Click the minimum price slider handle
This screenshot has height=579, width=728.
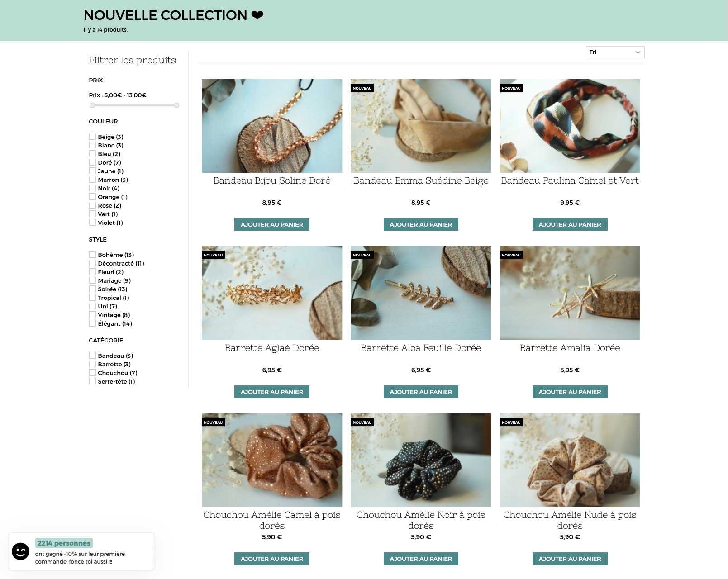coord(92,105)
